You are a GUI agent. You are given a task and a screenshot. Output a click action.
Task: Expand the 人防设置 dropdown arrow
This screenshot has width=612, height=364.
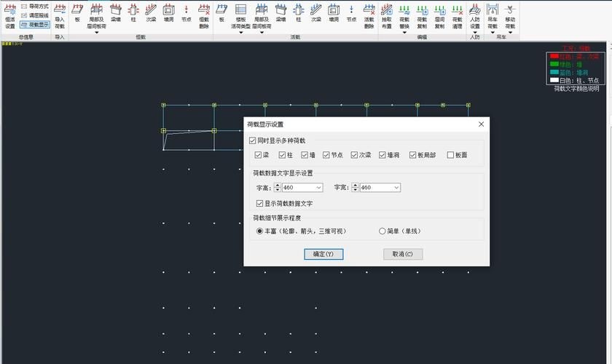(474, 33)
